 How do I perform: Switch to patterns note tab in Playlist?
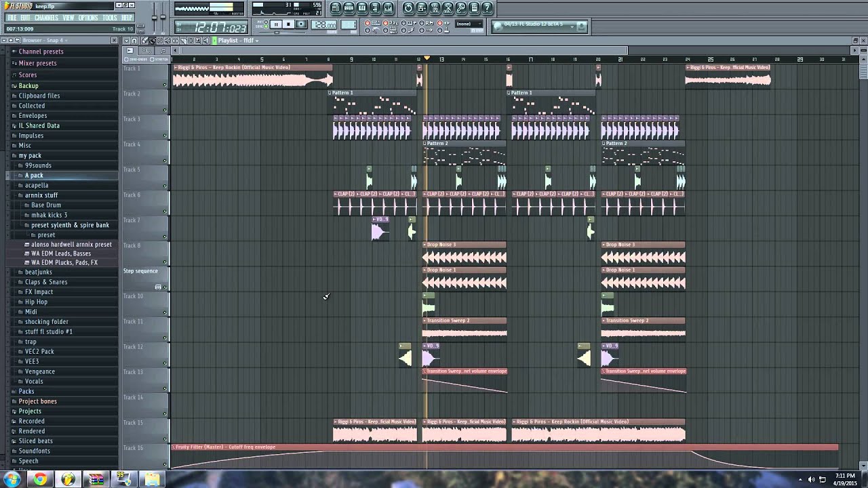click(x=163, y=50)
